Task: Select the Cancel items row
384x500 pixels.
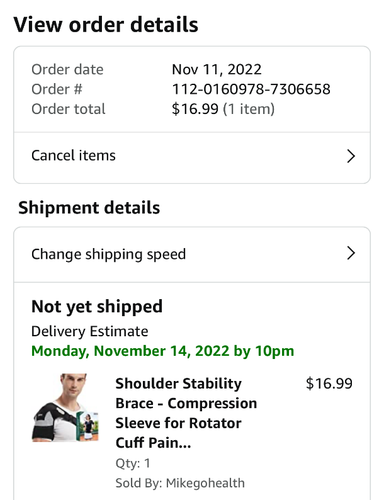Action: pyautogui.click(x=192, y=157)
